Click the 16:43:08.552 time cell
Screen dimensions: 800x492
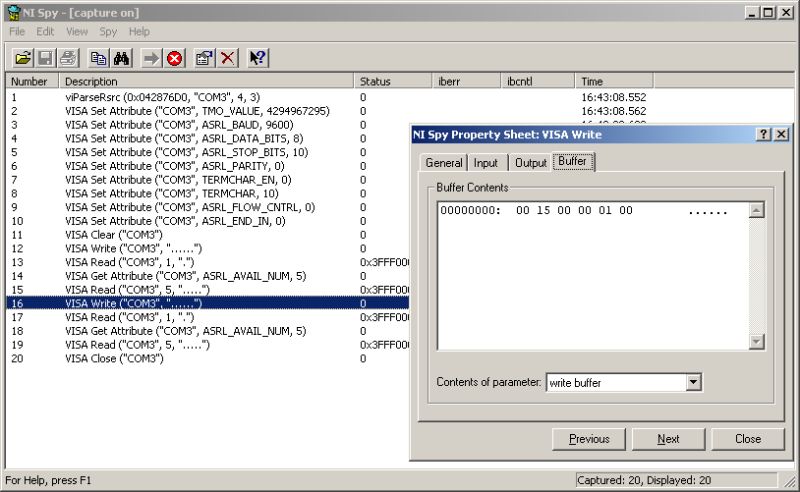coord(614,97)
